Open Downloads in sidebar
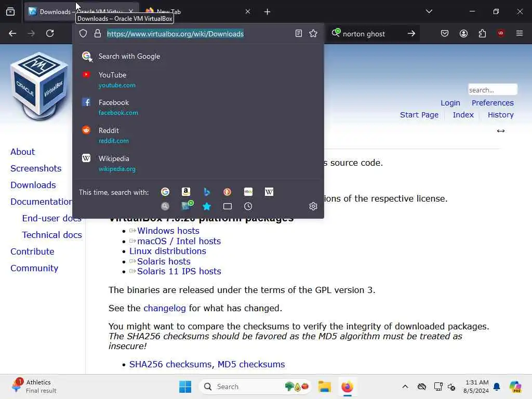The height and width of the screenshot is (399, 532). click(x=33, y=185)
